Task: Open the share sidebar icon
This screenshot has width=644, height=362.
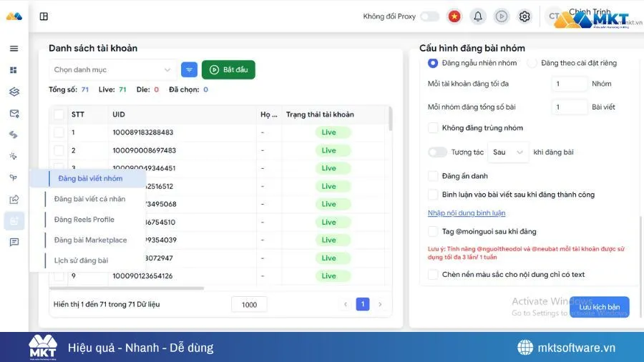Action: click(14, 200)
